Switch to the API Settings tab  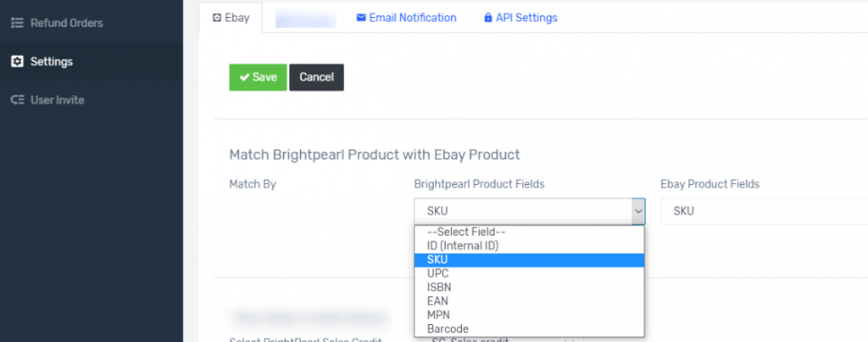[520, 18]
